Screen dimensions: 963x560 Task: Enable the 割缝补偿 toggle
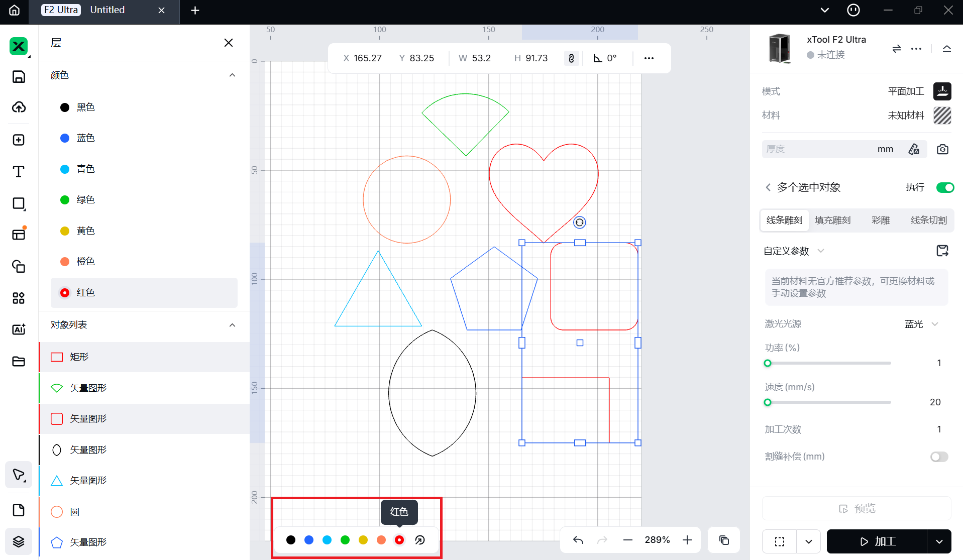click(938, 457)
